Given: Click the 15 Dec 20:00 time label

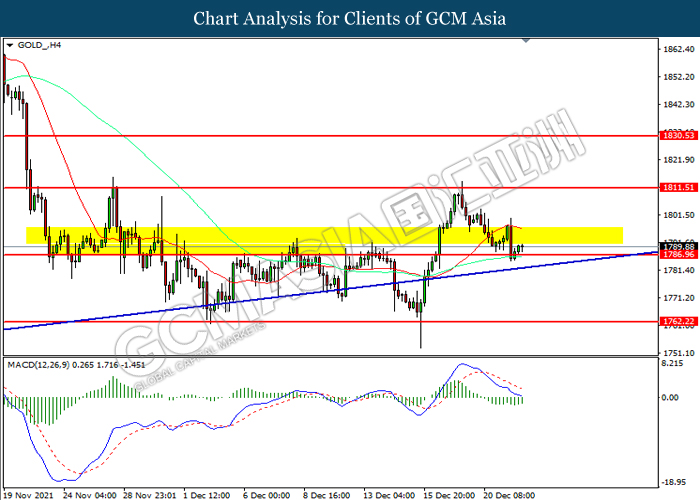Looking at the screenshot, I should pos(449,495).
